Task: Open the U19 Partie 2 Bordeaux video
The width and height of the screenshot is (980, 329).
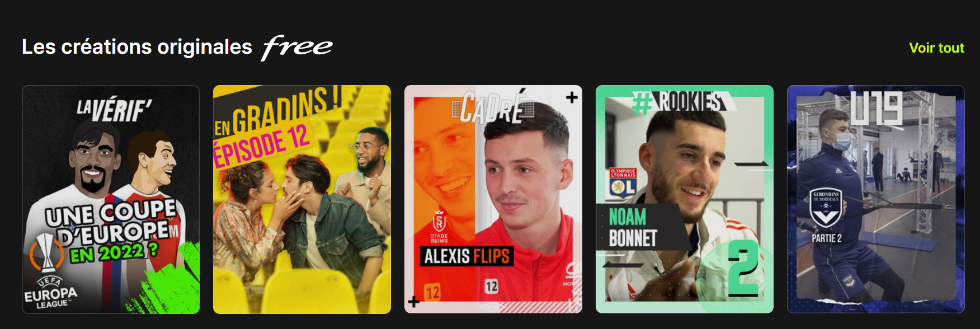Action: coord(876,199)
